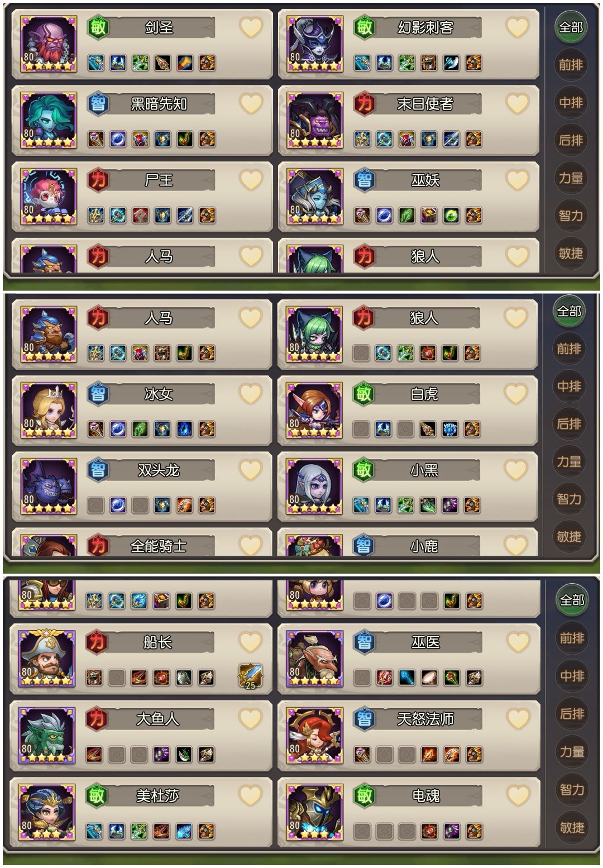
Task: Select 全部 filter in the middle panel
Action: coord(569,311)
